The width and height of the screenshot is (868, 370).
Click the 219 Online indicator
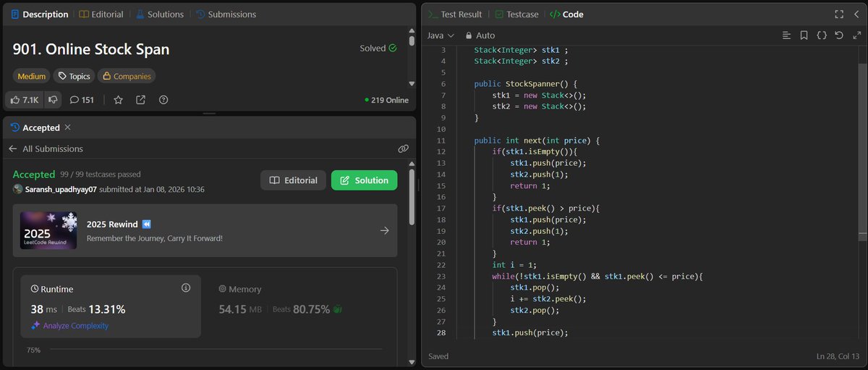pyautogui.click(x=387, y=100)
